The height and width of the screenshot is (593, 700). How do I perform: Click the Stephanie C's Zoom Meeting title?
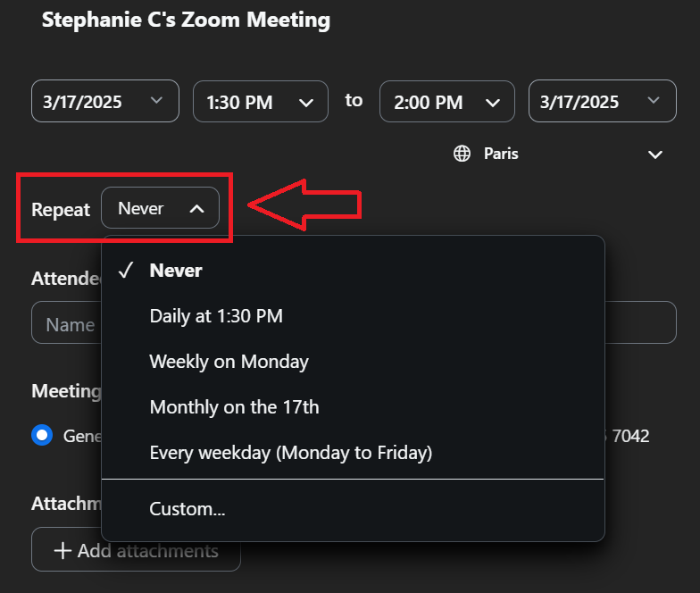(186, 20)
